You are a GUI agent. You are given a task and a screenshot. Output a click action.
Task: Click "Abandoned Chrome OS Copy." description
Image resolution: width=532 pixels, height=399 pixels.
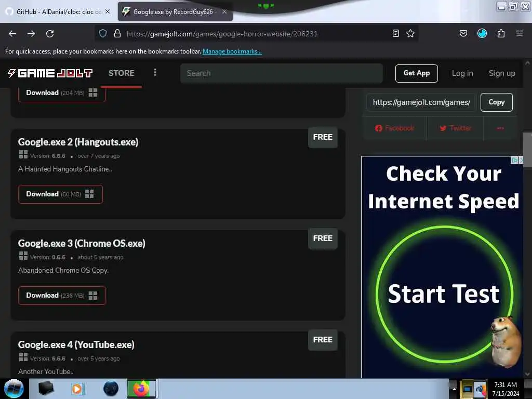[x=63, y=270]
